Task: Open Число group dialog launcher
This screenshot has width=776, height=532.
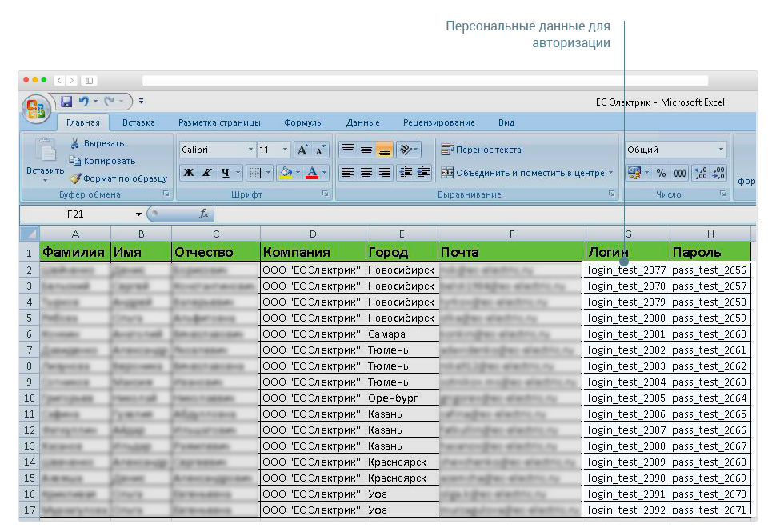Action: [x=723, y=194]
